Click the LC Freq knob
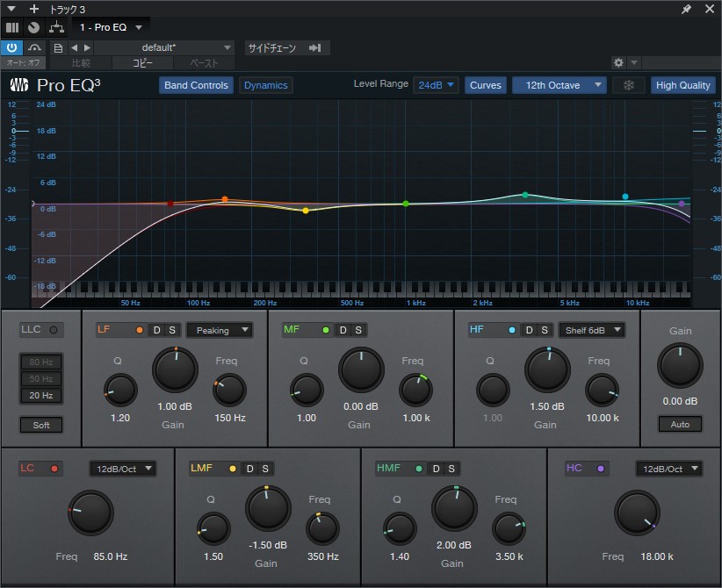Image resolution: width=722 pixels, height=588 pixels. pos(90,513)
